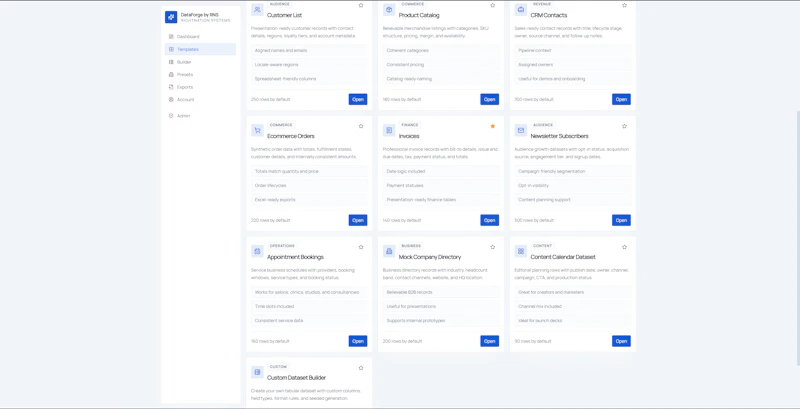Open the Newsletter Subscribers template
This screenshot has width=800, height=409.
coord(621,220)
